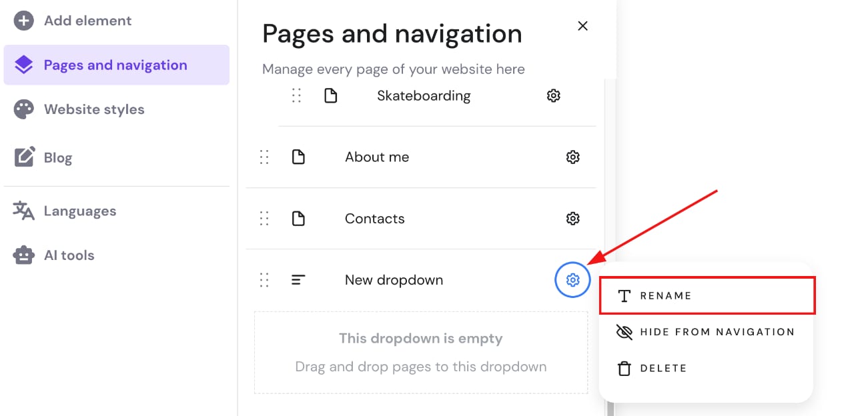
Task: Open settings gear for About me page
Action: (572, 157)
